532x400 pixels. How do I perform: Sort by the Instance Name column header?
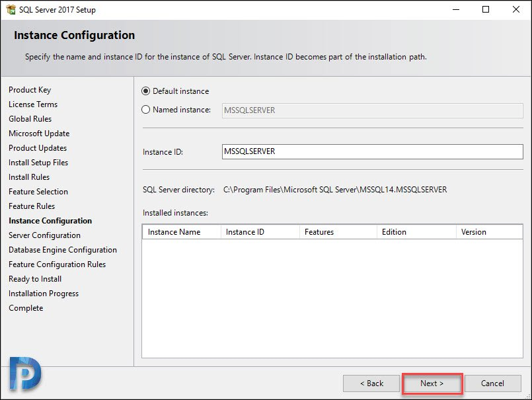tap(182, 232)
